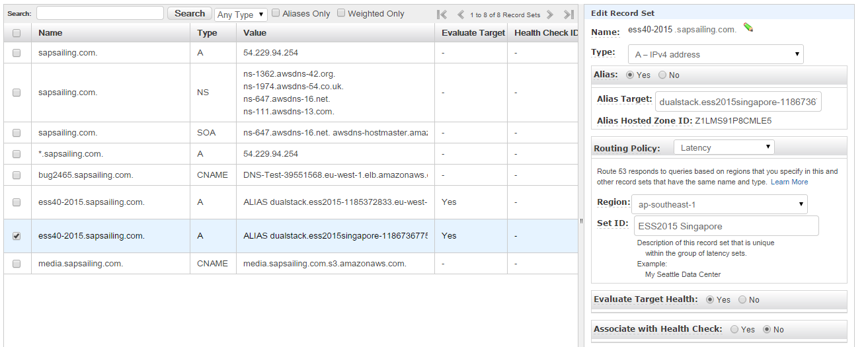Open the Learn More link
The height and width of the screenshot is (347, 868).
tap(789, 182)
